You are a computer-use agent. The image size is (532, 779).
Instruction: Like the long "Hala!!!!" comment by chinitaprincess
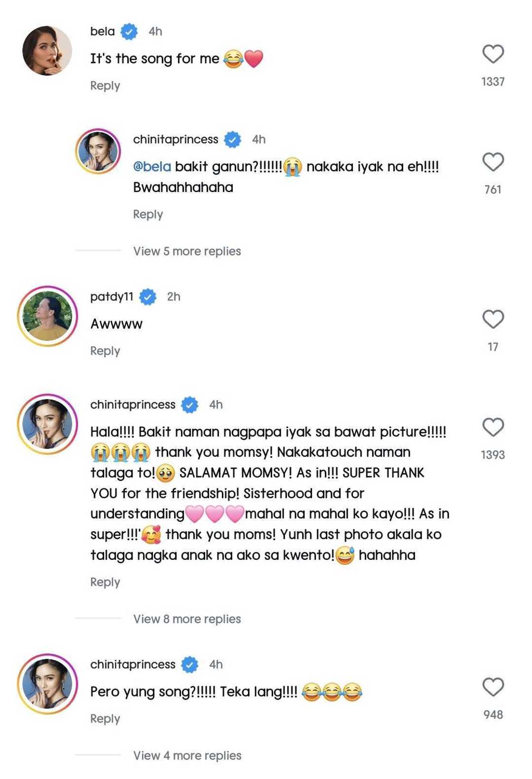coord(493,427)
